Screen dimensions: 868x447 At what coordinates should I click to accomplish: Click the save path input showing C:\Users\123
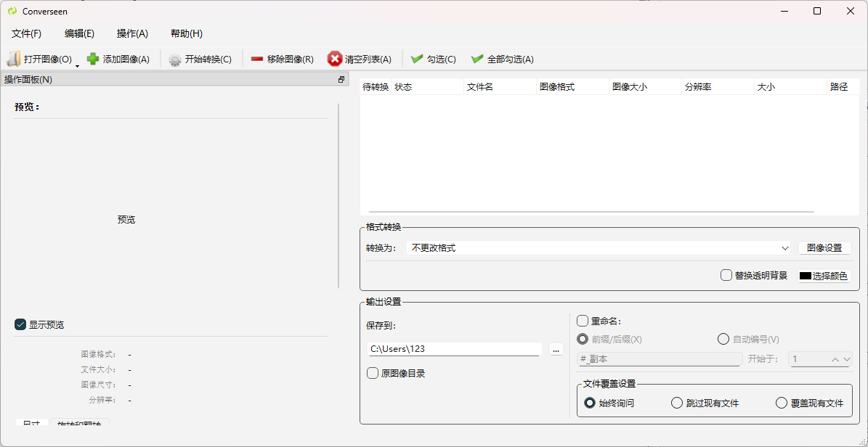click(454, 349)
